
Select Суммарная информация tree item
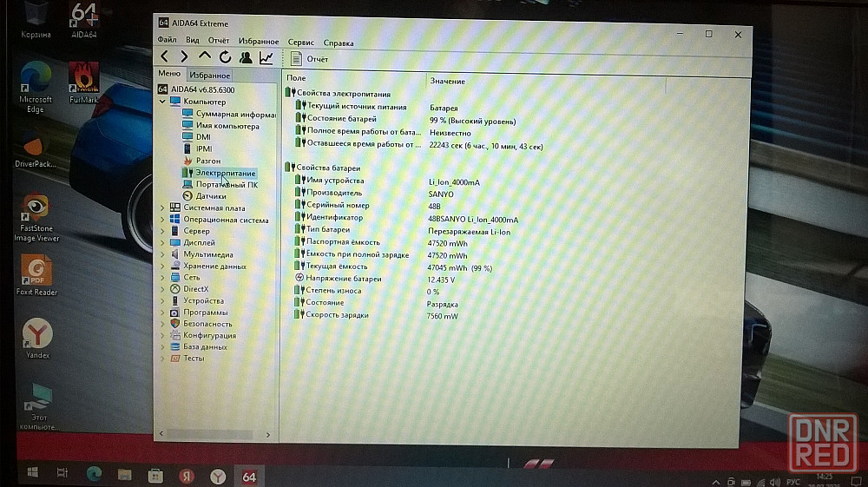pyautogui.click(x=229, y=114)
